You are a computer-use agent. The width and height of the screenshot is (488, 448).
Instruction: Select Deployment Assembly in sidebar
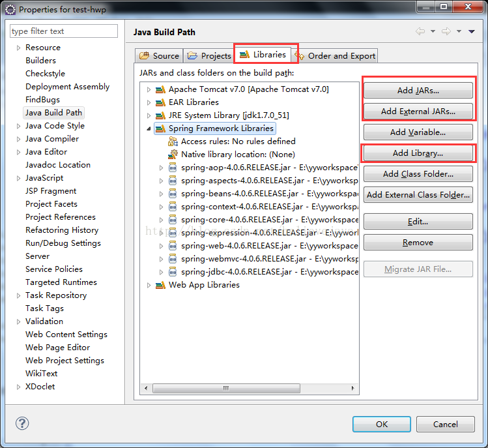point(68,87)
